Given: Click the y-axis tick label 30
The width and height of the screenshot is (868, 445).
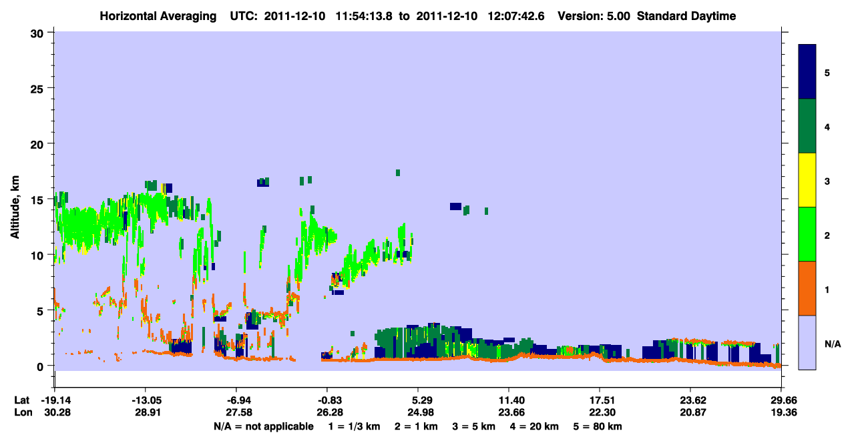Looking at the screenshot, I should [x=39, y=33].
